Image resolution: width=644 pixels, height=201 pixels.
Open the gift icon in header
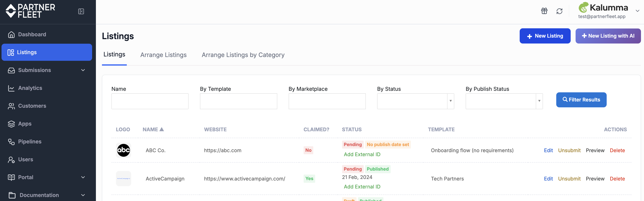click(x=544, y=11)
